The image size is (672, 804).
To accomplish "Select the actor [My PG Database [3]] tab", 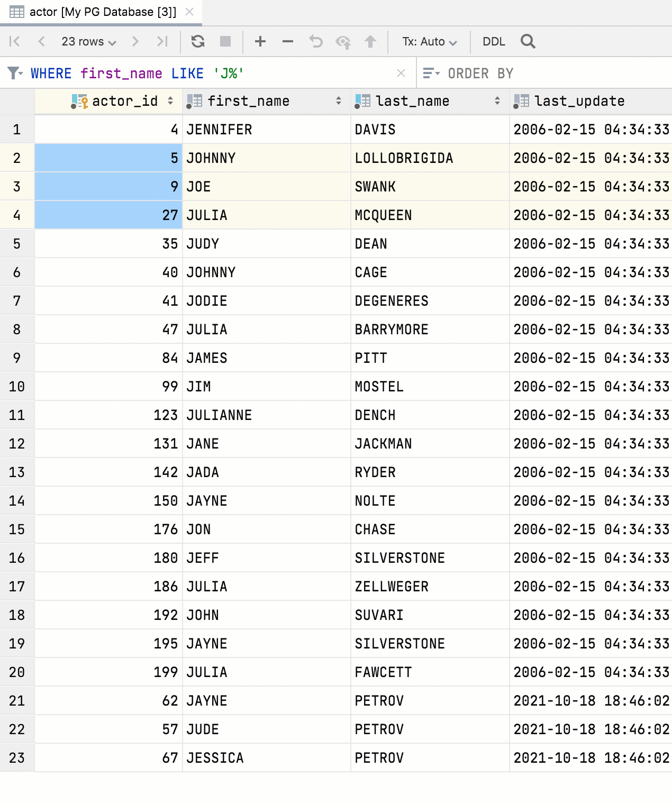I will point(101,12).
